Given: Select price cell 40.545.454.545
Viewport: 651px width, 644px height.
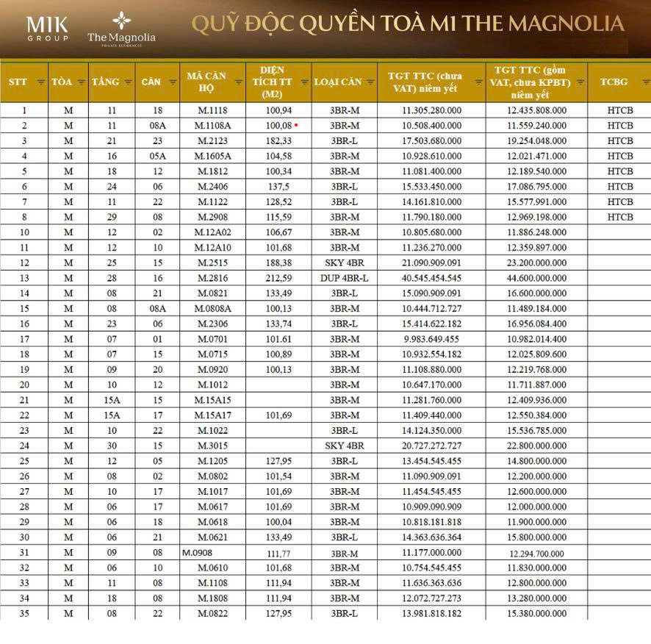Looking at the screenshot, I should coord(431,278).
